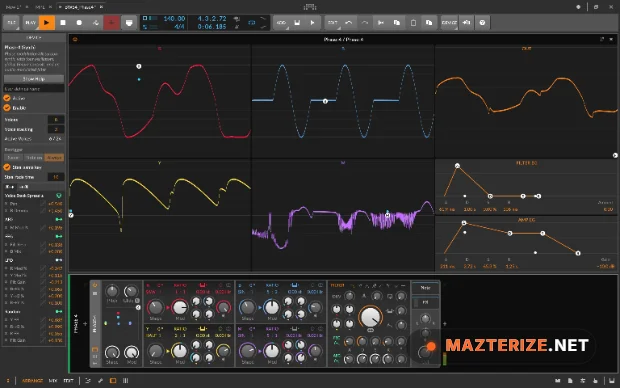Click the white handle above red waveform
620x388 pixels.
139,66
